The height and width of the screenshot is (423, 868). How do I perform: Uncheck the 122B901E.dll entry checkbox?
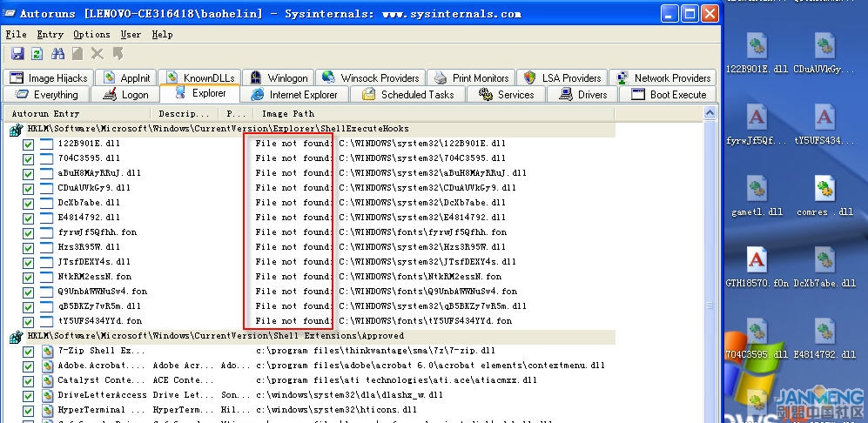(x=28, y=144)
